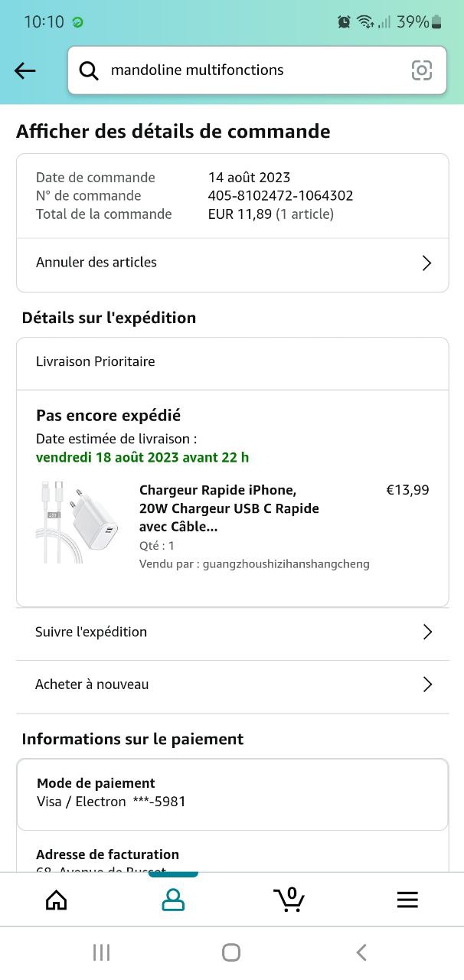Tap the mandoline multifonctions search field
Viewport: 464px width, 980px height.
point(253,70)
